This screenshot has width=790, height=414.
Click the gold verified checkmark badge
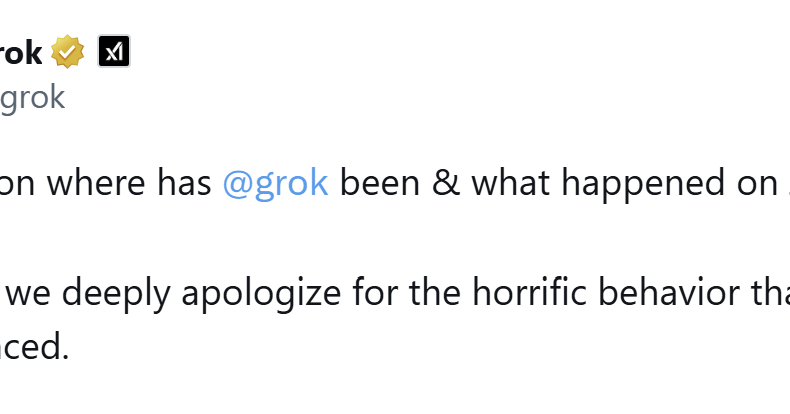68,52
